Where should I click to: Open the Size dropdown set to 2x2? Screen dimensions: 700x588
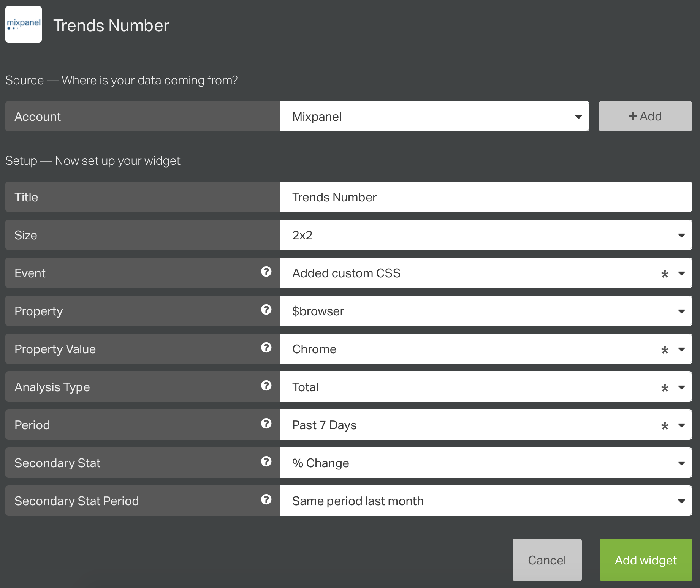tap(486, 235)
